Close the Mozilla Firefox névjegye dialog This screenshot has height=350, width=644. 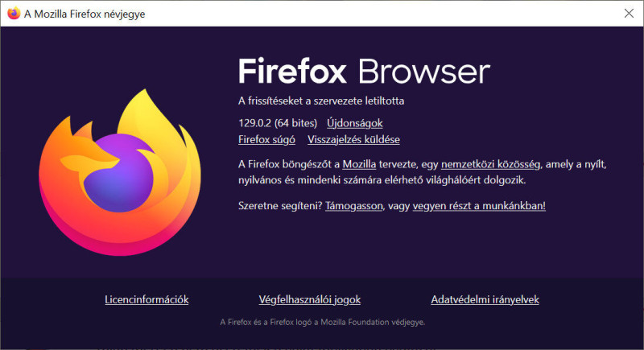tap(629, 14)
